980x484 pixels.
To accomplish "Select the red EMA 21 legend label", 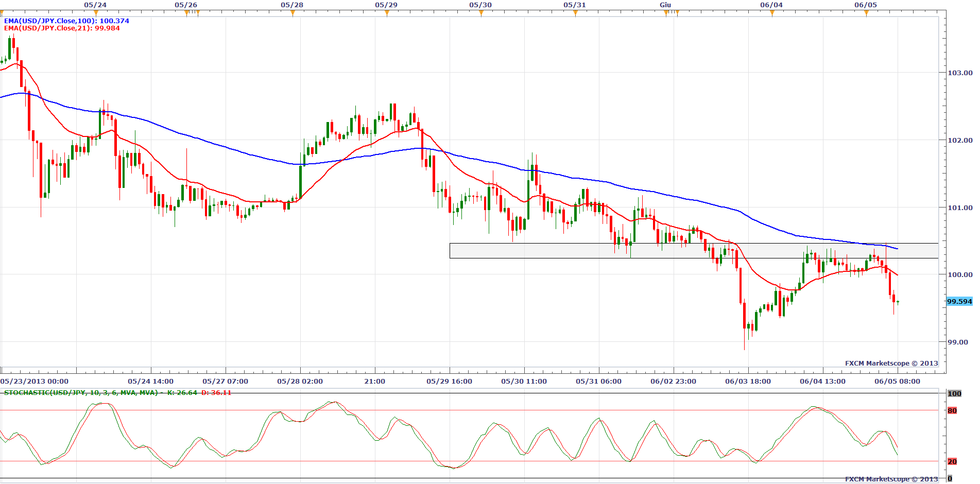I will tap(62, 28).
